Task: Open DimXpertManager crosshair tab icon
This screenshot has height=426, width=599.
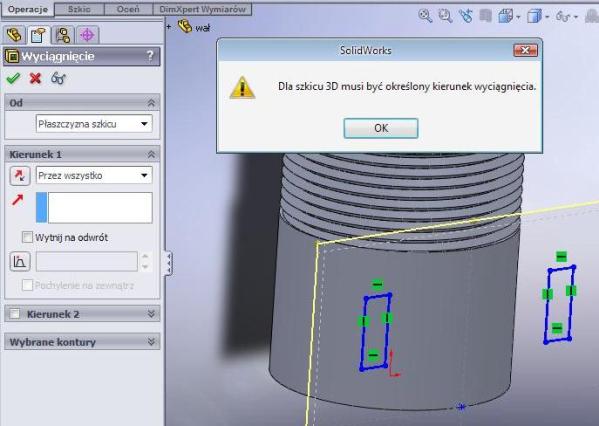Action: coord(87,35)
